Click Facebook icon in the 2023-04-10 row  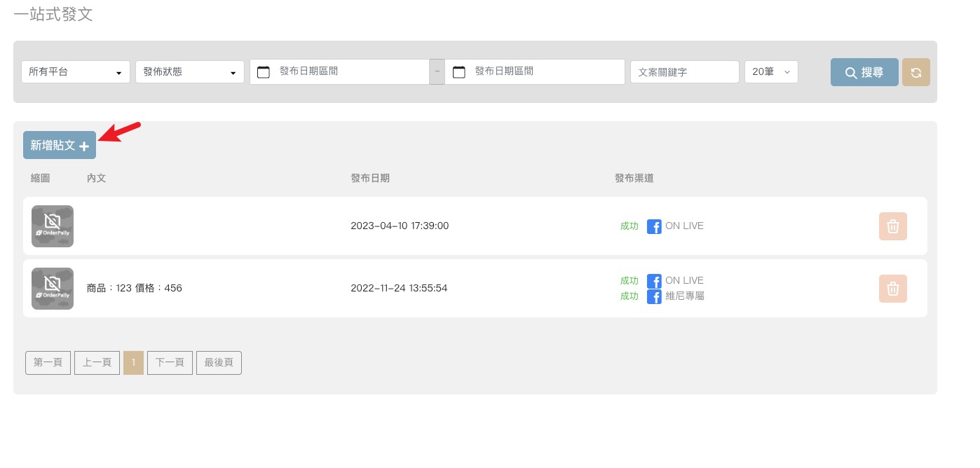click(x=654, y=226)
